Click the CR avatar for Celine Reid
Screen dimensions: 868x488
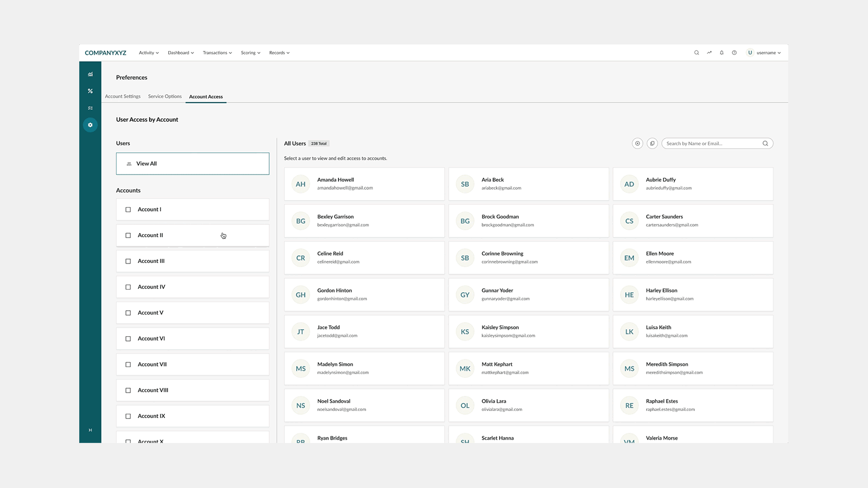tap(301, 258)
